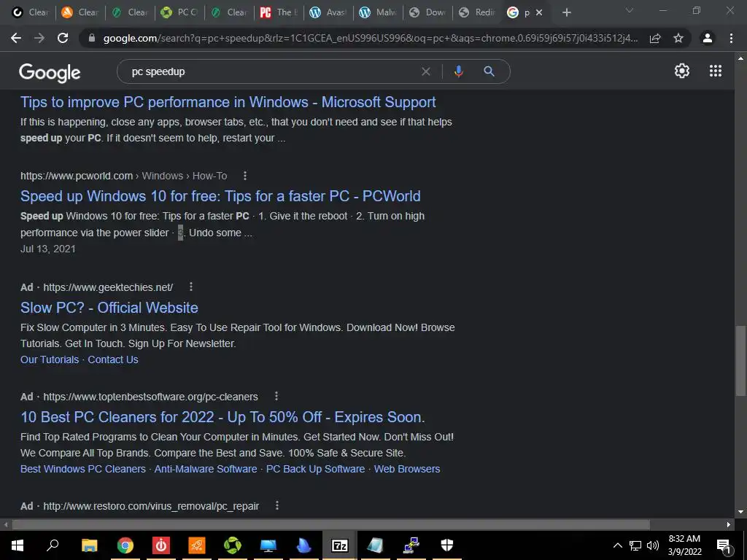Follow the 'Contact Us' sitelink
Image resolution: width=747 pixels, height=560 pixels.
113,359
